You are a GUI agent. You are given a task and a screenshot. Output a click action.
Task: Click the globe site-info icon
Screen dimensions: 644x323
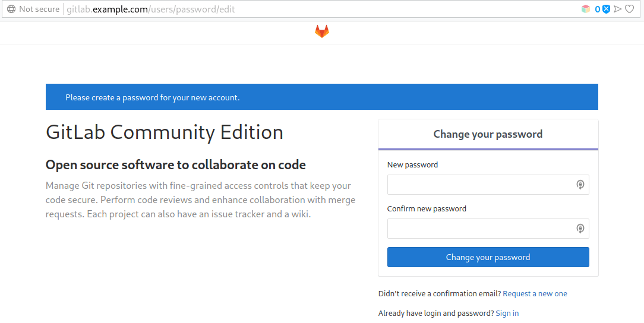(11, 9)
